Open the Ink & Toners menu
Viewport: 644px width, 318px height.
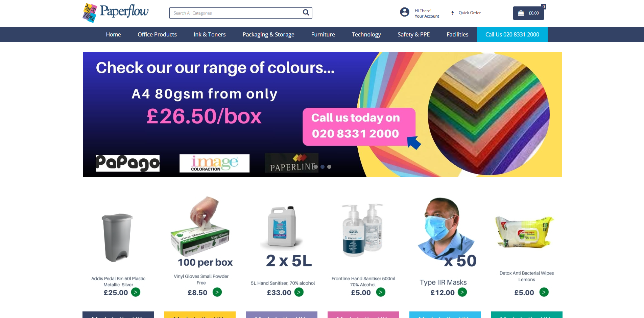210,34
